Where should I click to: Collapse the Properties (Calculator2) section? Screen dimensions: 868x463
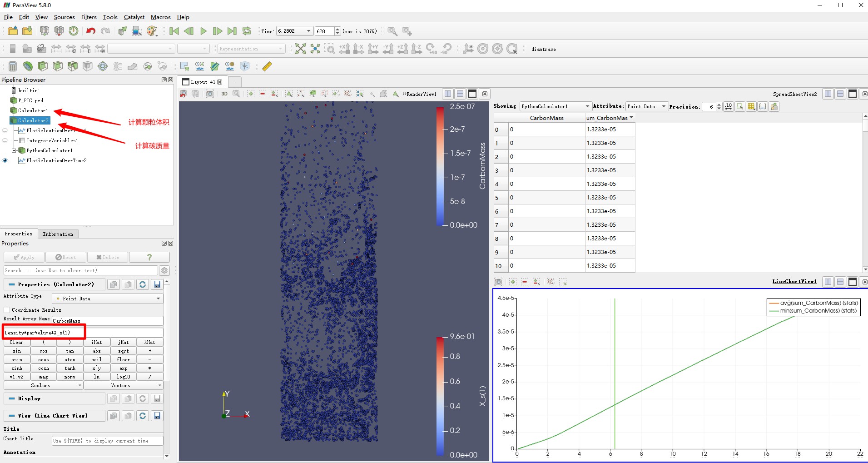point(12,284)
